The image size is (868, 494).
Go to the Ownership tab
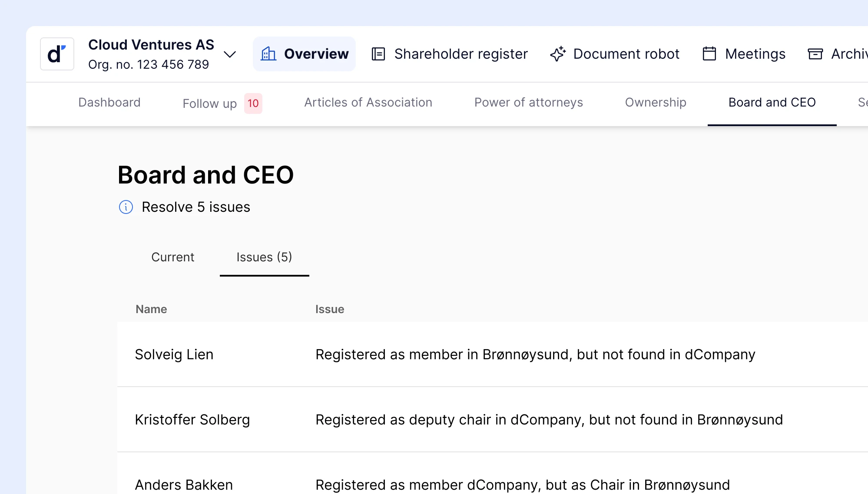coord(656,103)
